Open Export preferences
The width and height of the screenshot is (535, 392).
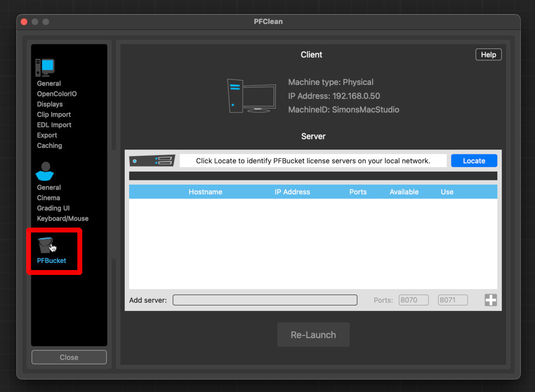coord(47,136)
